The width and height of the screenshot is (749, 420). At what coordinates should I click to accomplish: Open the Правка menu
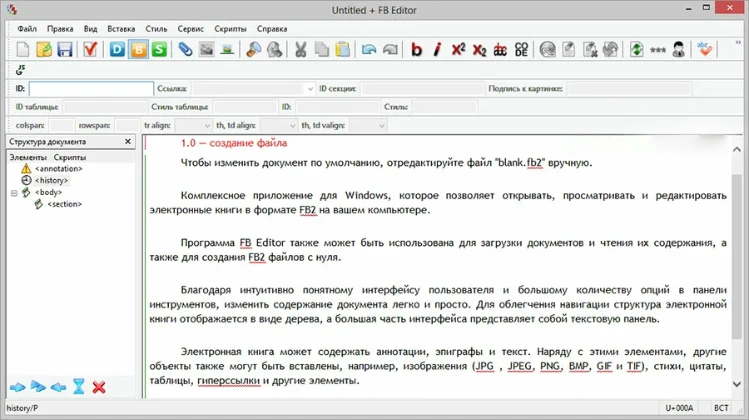[60, 29]
